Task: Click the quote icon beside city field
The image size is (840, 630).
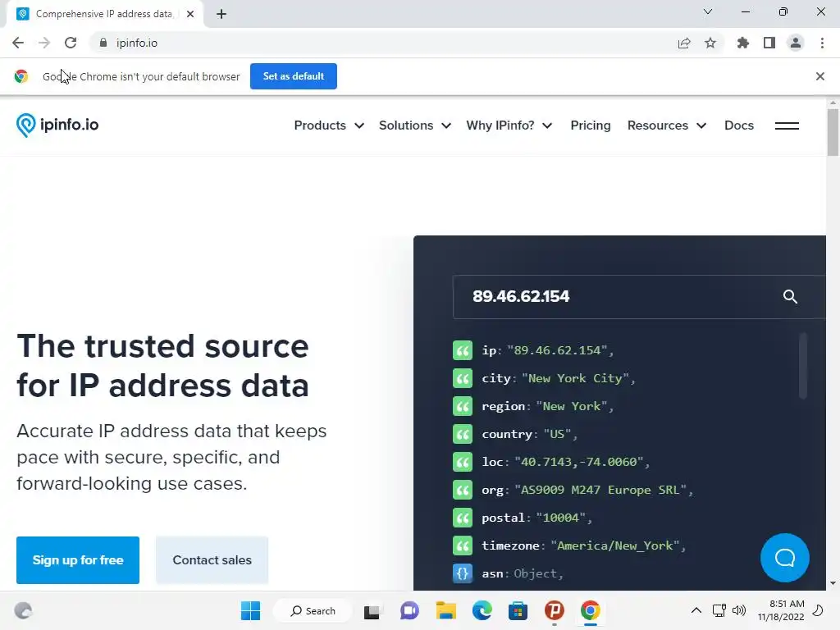Action: click(x=463, y=378)
